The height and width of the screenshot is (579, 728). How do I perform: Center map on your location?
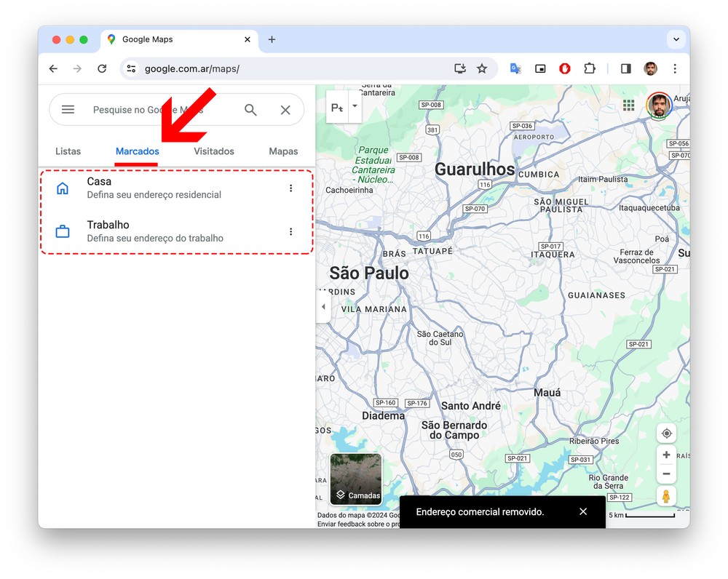(666, 434)
